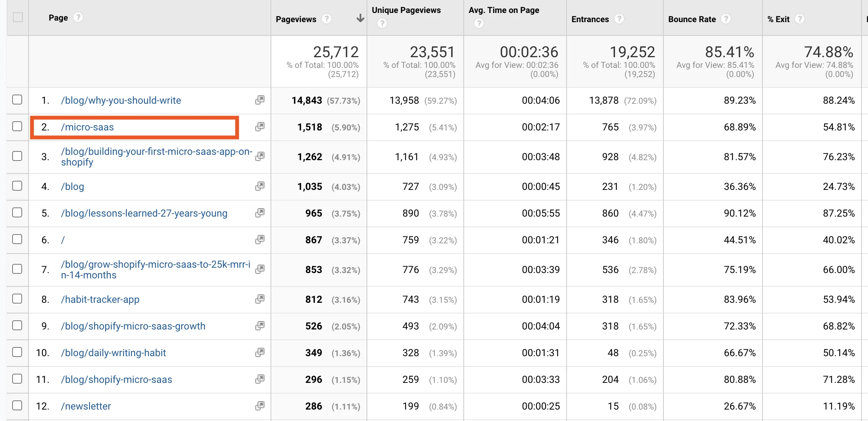Click open-link icon beside /habit-tracker-app

[260, 299]
